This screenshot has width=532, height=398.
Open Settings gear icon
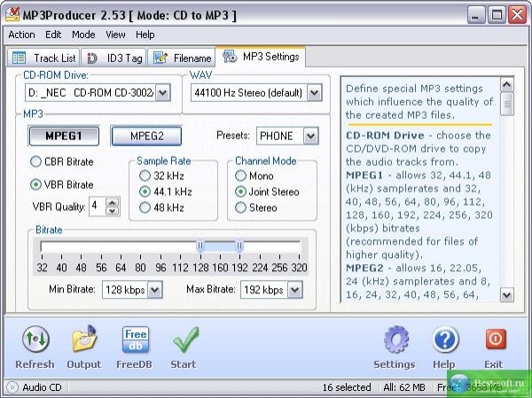point(395,340)
